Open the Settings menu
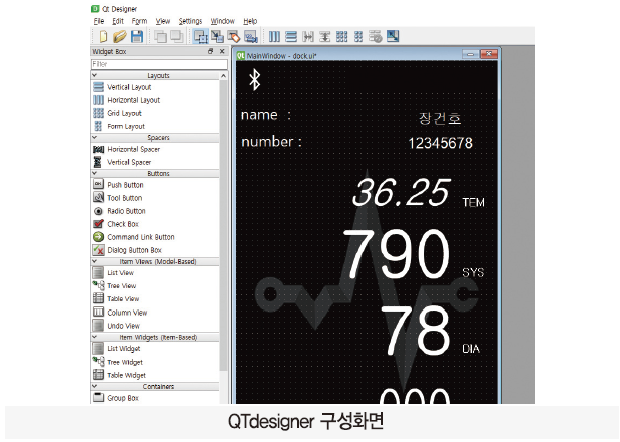 (190, 21)
